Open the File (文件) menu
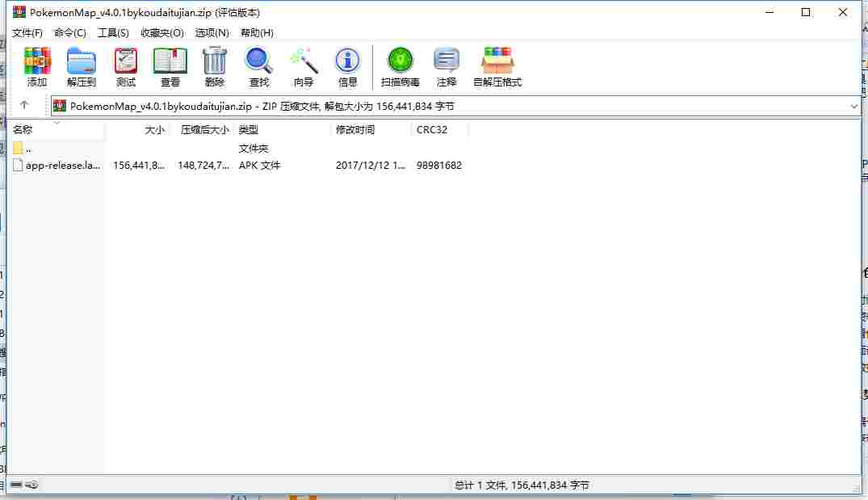868x500 pixels. point(27,32)
